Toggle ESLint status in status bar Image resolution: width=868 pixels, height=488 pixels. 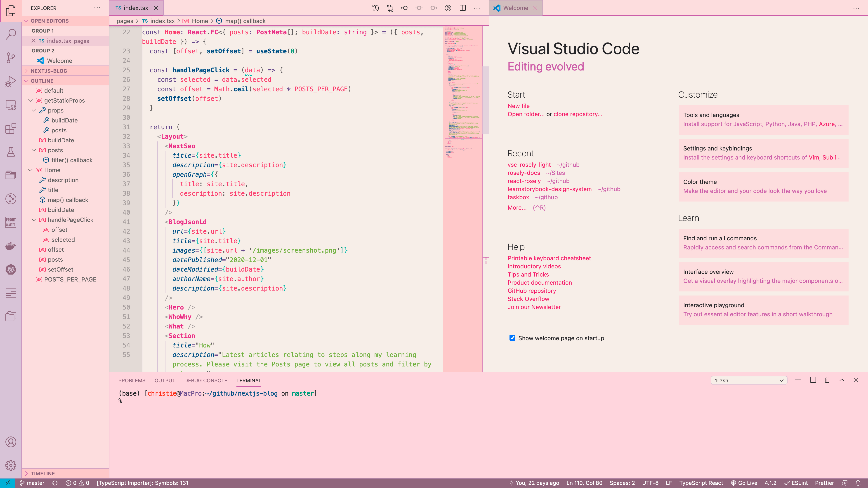[796, 483]
